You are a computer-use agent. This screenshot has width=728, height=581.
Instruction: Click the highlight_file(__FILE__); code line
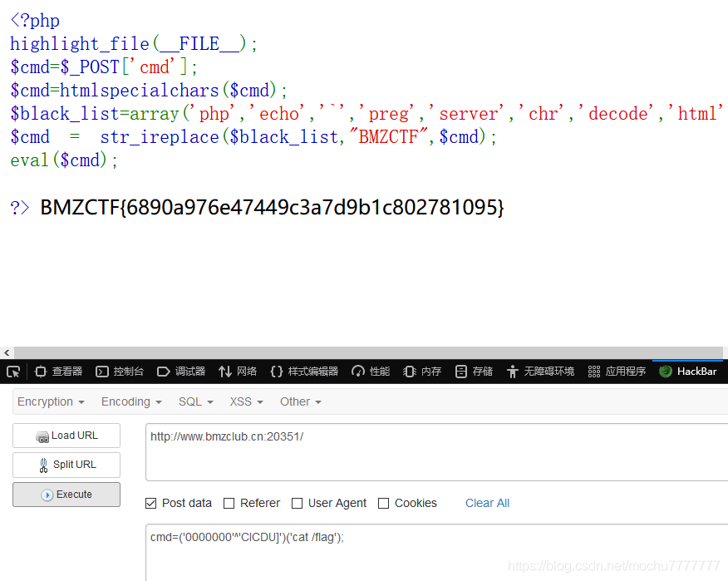(x=134, y=44)
